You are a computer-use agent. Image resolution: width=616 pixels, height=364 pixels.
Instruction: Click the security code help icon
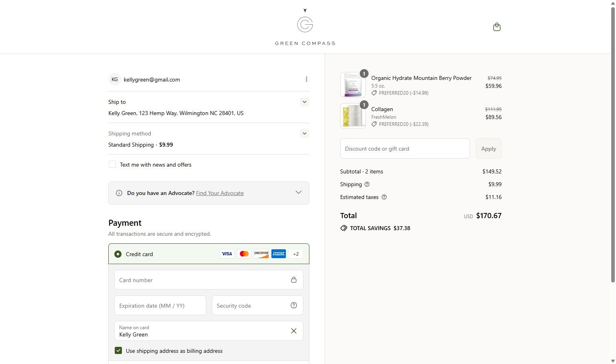(x=294, y=305)
